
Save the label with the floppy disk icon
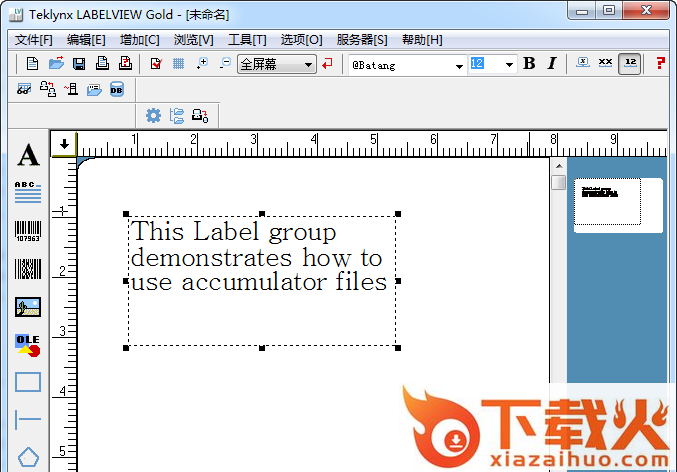pyautogui.click(x=79, y=64)
